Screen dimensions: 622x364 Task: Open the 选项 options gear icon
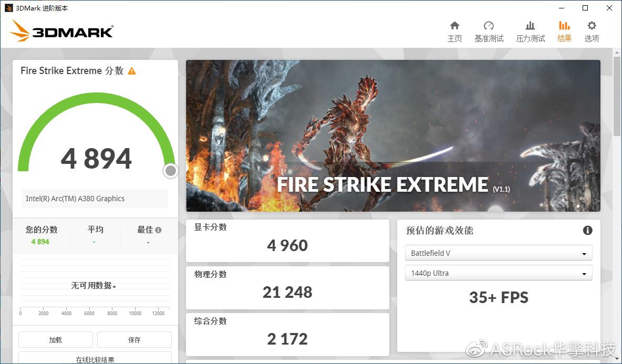(x=592, y=26)
